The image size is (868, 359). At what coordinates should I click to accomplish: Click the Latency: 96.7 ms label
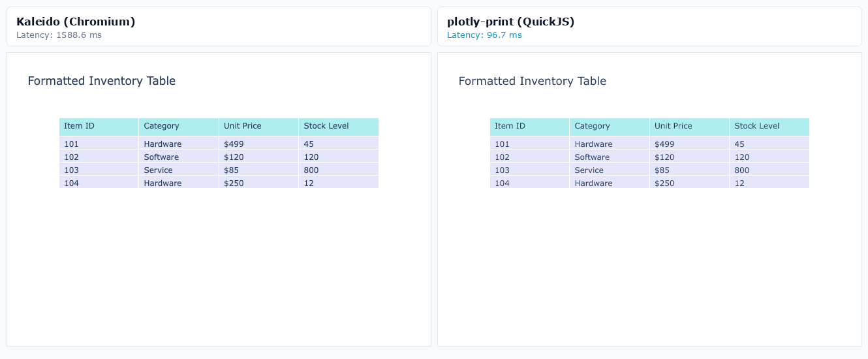(484, 35)
